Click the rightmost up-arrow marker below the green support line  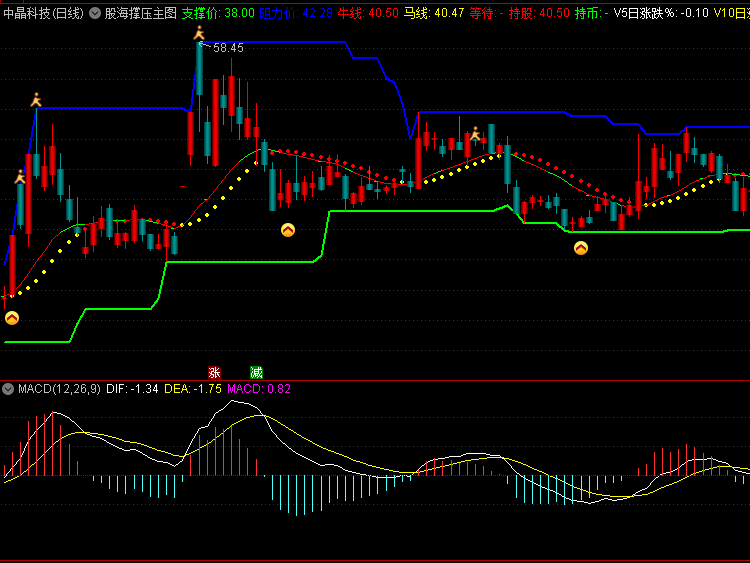581,248
